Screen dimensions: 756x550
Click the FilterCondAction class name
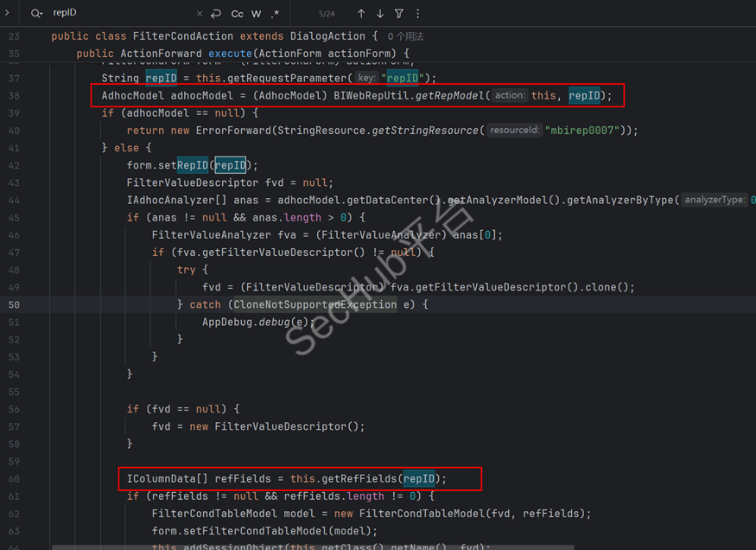tap(182, 36)
